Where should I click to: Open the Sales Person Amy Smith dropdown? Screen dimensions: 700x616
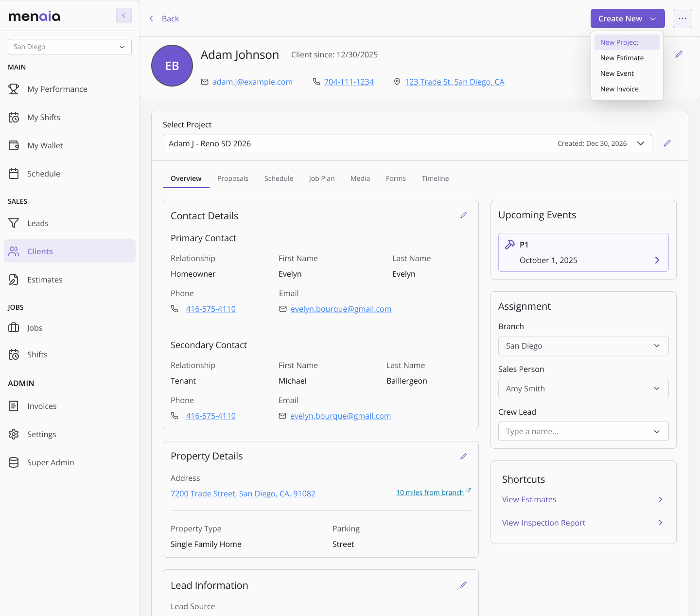[x=583, y=388]
